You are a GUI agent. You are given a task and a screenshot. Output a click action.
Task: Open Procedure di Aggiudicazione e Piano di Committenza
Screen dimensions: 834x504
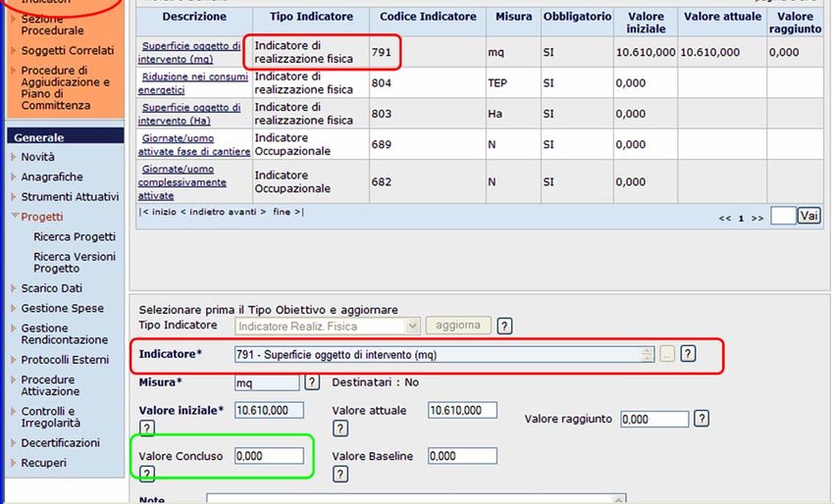click(65, 87)
